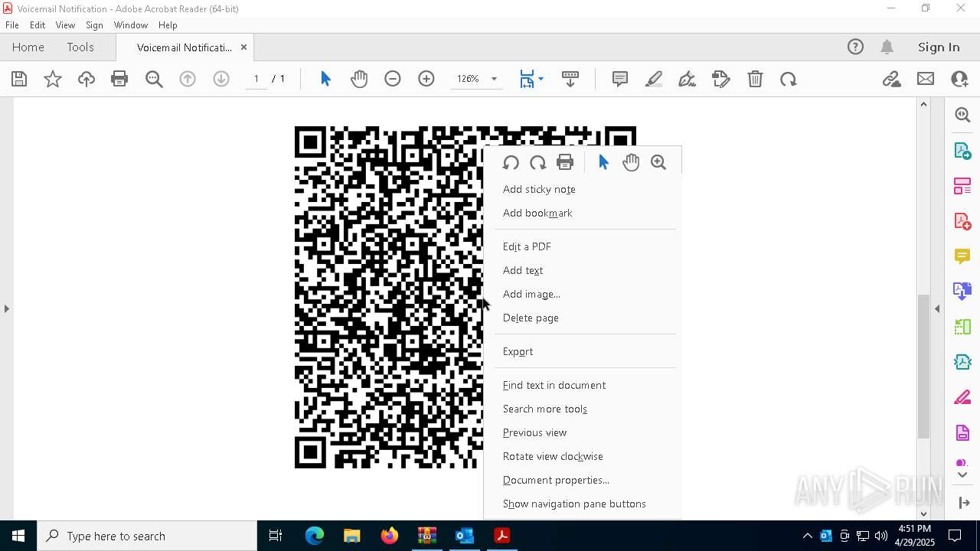Click Sign In
Viewport: 980px width, 551px height.
click(x=939, y=47)
